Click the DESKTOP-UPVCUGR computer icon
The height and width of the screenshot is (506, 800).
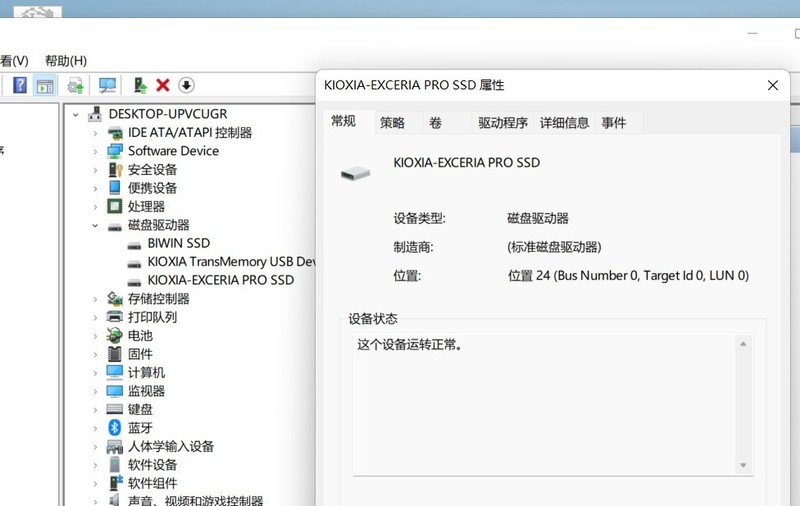tap(95, 114)
